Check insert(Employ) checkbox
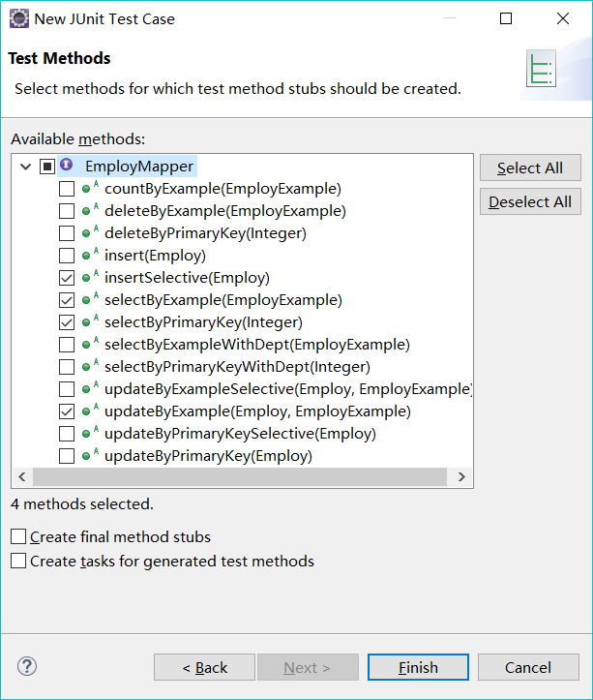593x700 pixels. pyautogui.click(x=67, y=256)
